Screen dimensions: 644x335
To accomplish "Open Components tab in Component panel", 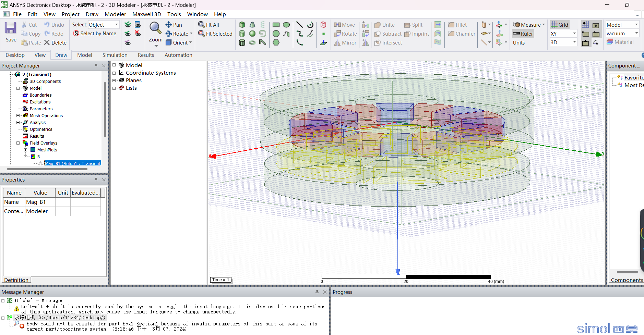I will click(x=627, y=280).
